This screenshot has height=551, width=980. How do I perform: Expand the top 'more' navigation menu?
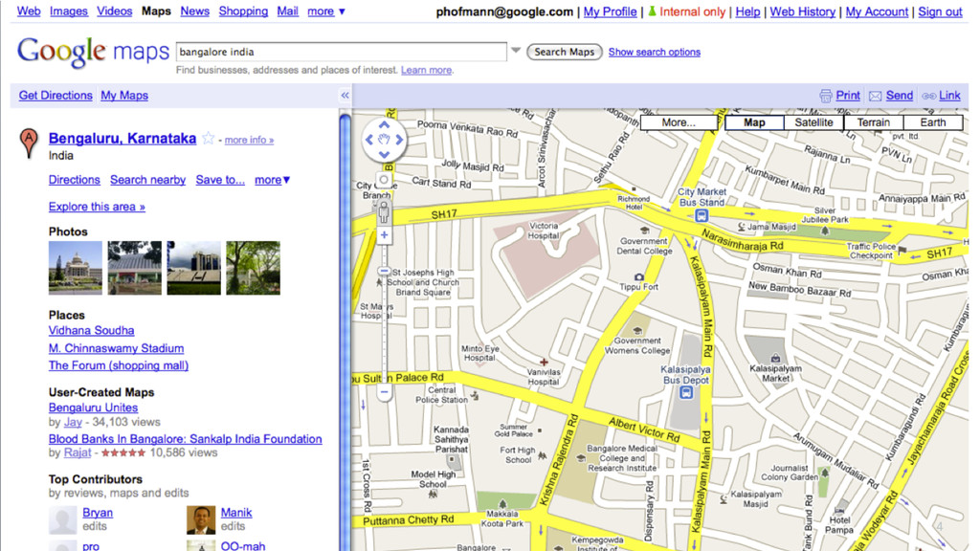pyautogui.click(x=326, y=11)
